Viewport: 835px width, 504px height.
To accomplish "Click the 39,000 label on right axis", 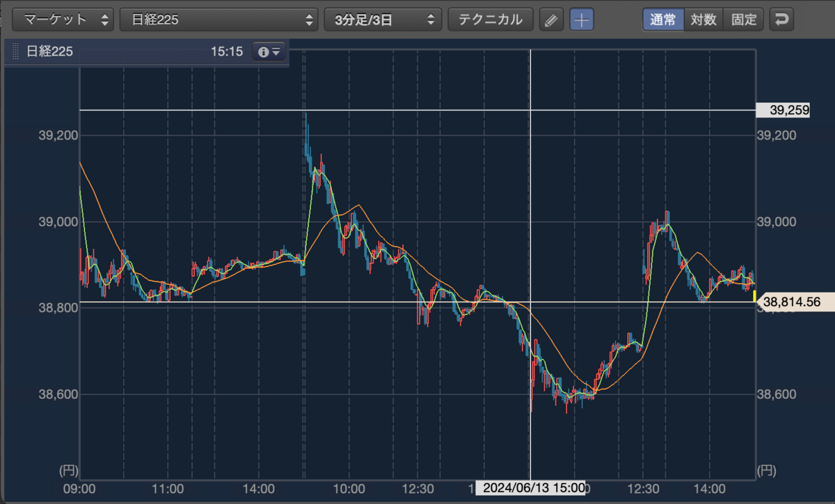I will click(776, 222).
